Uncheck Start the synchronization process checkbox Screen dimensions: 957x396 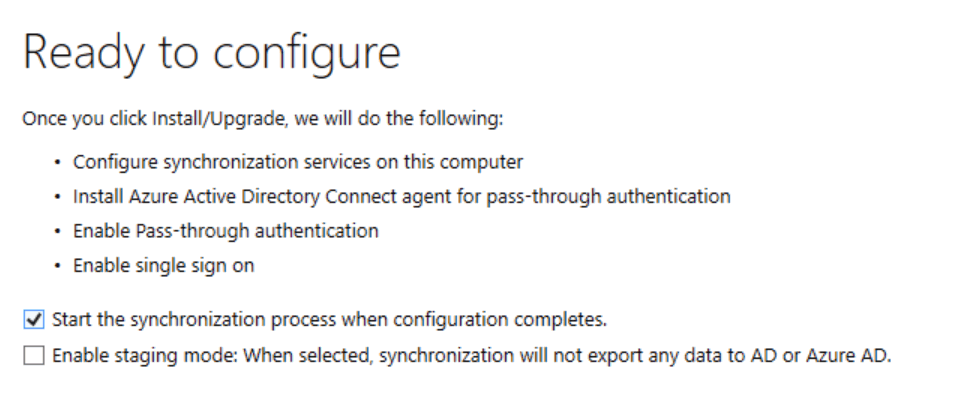coord(34,319)
